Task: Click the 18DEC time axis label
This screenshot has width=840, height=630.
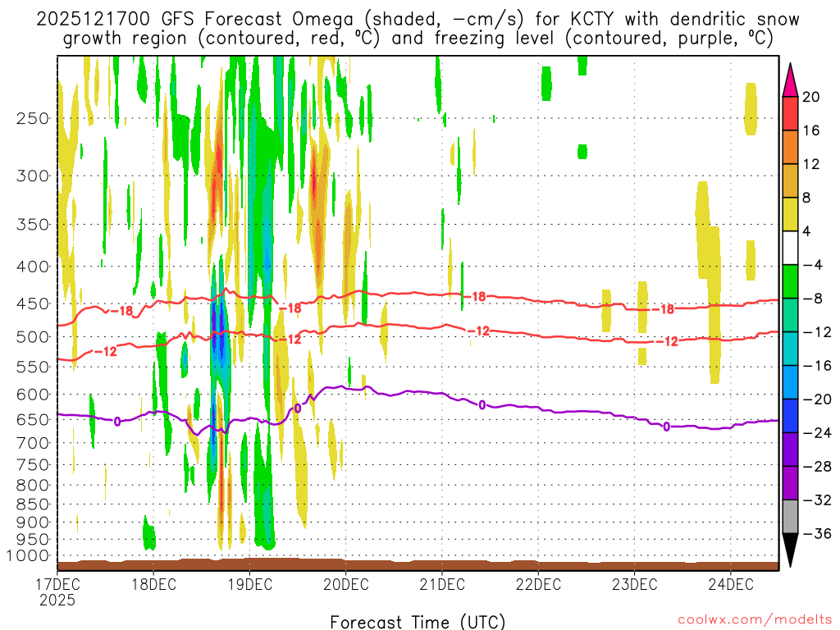Action: click(x=153, y=584)
